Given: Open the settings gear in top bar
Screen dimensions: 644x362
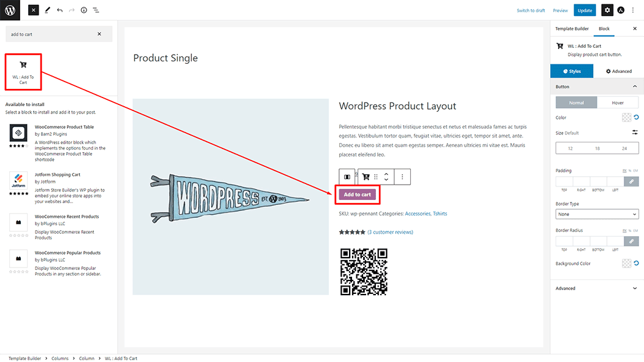Looking at the screenshot, I should (607, 10).
